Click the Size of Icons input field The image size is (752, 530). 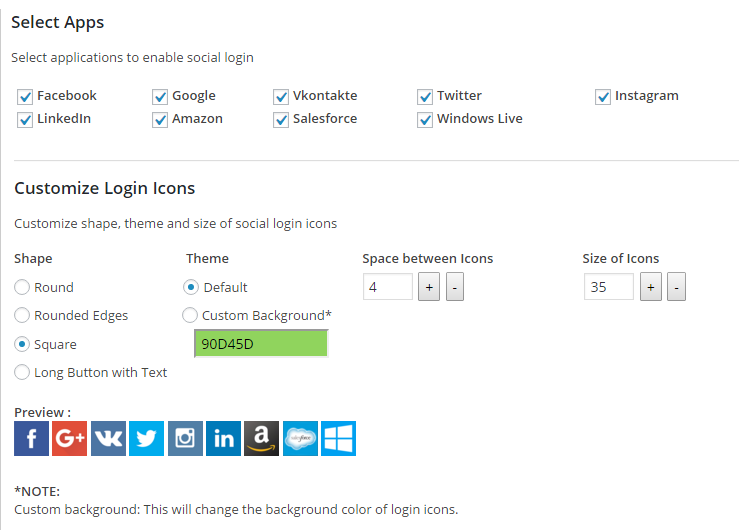[609, 288]
